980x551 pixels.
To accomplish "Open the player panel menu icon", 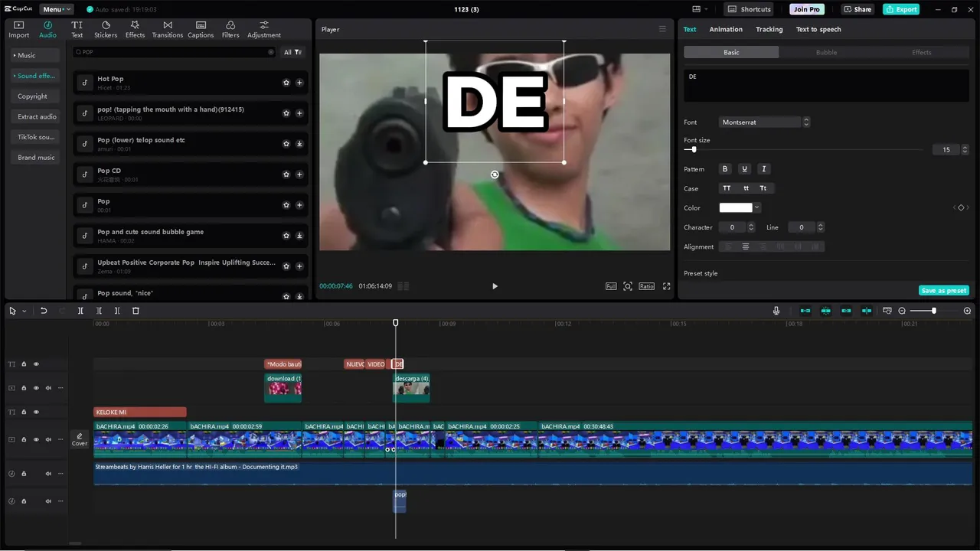I will pos(662,29).
